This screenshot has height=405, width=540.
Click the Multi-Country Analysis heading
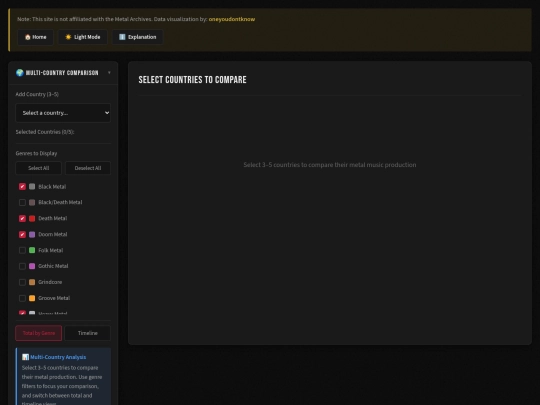point(58,357)
